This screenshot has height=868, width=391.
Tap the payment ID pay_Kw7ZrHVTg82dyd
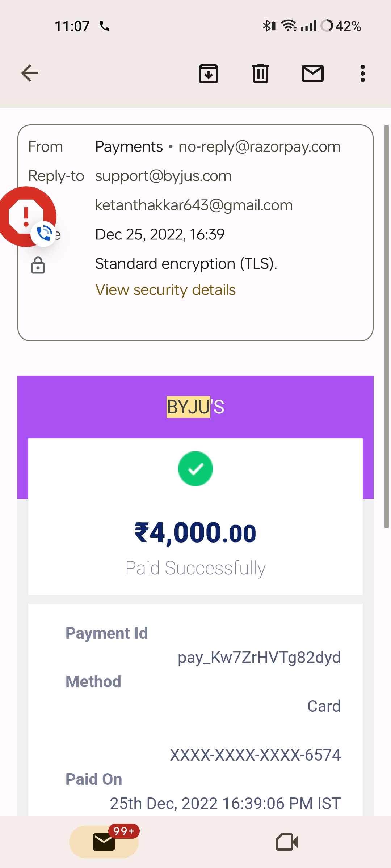(259, 657)
